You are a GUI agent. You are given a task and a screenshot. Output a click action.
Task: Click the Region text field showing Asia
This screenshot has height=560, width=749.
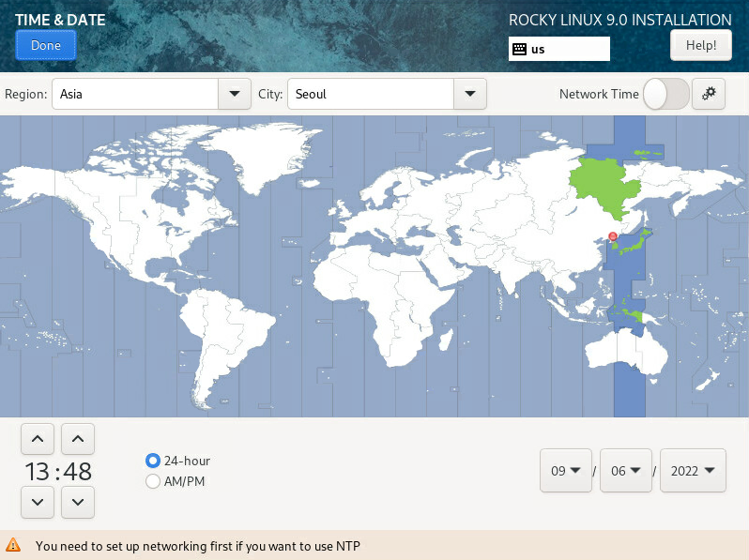[135, 94]
